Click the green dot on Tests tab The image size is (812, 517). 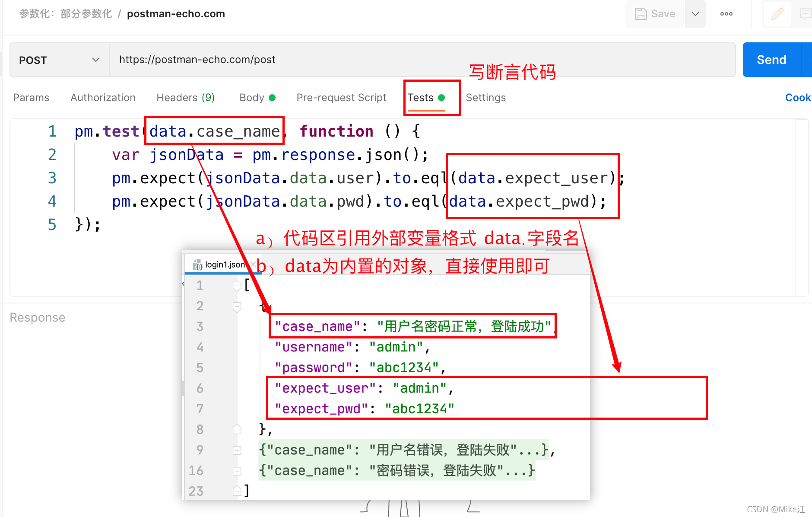(441, 98)
